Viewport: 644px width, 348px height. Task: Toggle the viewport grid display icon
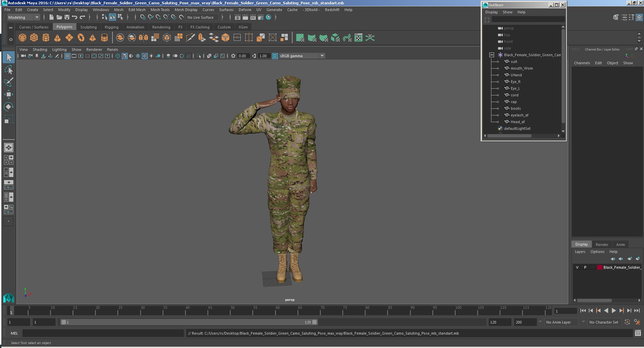tap(67, 56)
